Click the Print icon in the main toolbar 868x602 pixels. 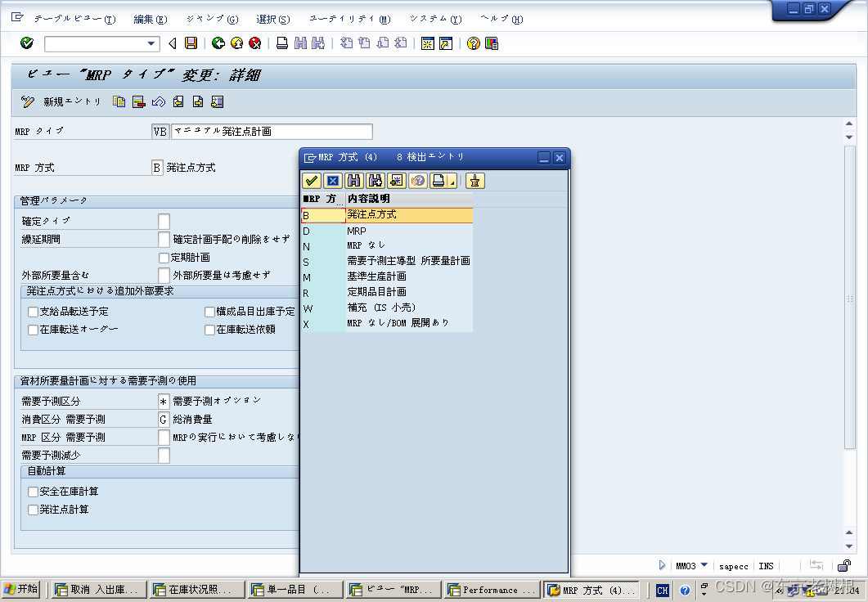click(282, 43)
